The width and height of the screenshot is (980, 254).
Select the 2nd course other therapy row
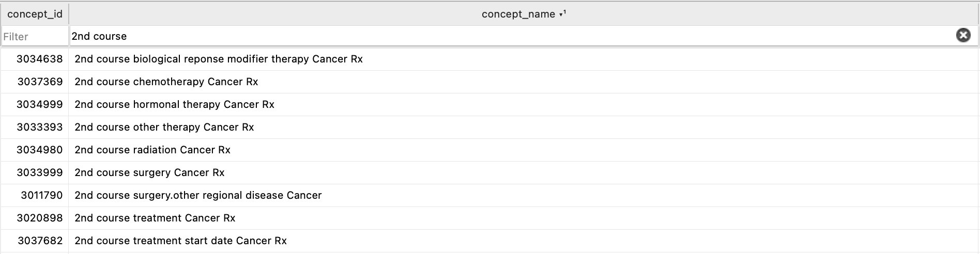click(x=490, y=127)
